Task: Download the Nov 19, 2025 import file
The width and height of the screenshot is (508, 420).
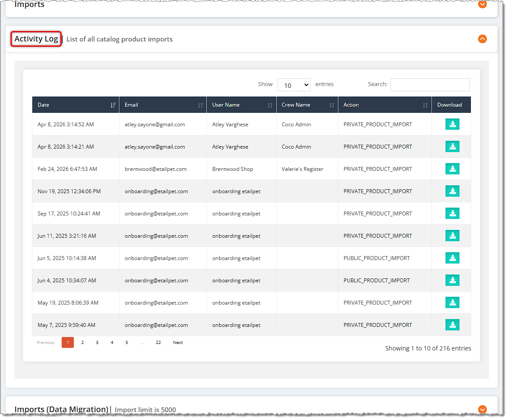Action: 452,191
